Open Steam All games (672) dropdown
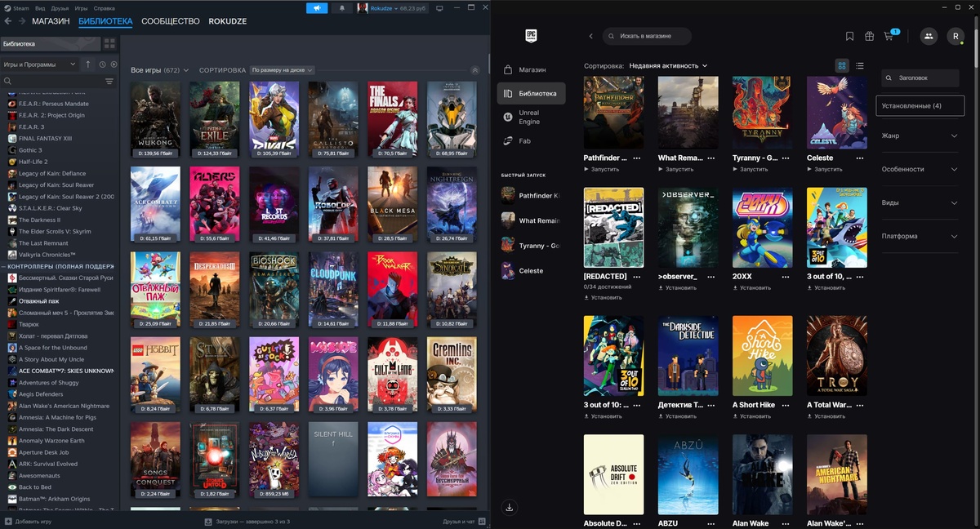This screenshot has width=980, height=529. (159, 70)
